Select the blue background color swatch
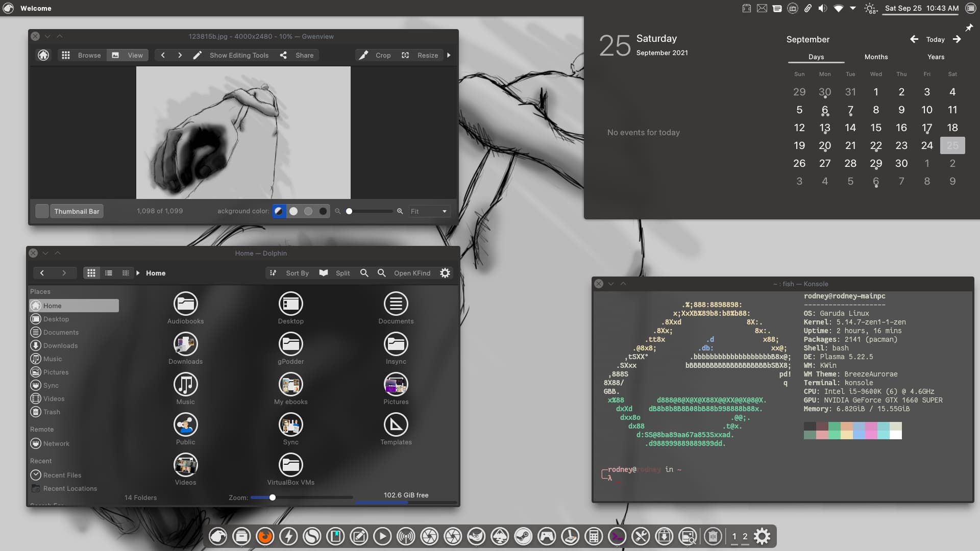The width and height of the screenshot is (980, 551). click(x=278, y=211)
